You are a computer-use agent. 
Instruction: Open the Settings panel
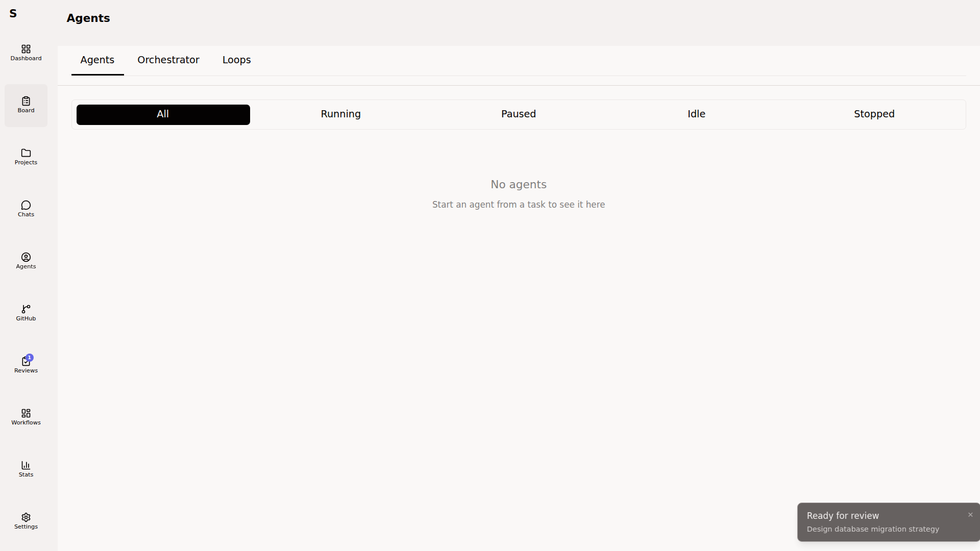coord(26,520)
